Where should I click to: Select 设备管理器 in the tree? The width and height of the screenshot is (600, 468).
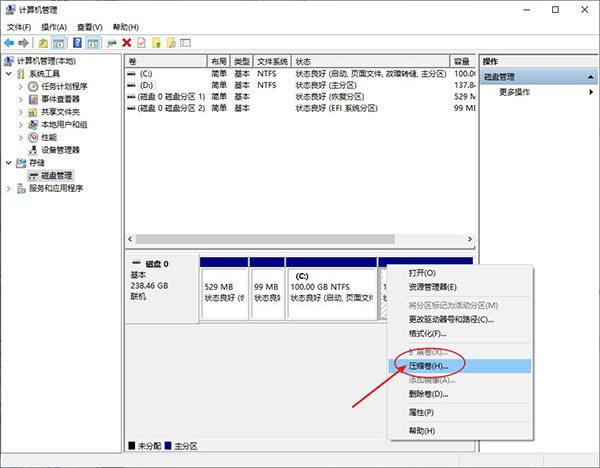click(60, 150)
